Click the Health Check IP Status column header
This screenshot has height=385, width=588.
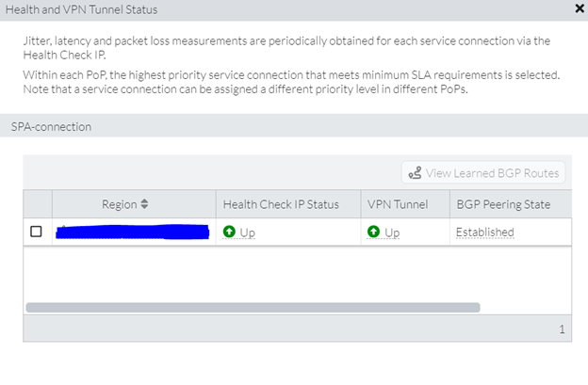point(280,204)
